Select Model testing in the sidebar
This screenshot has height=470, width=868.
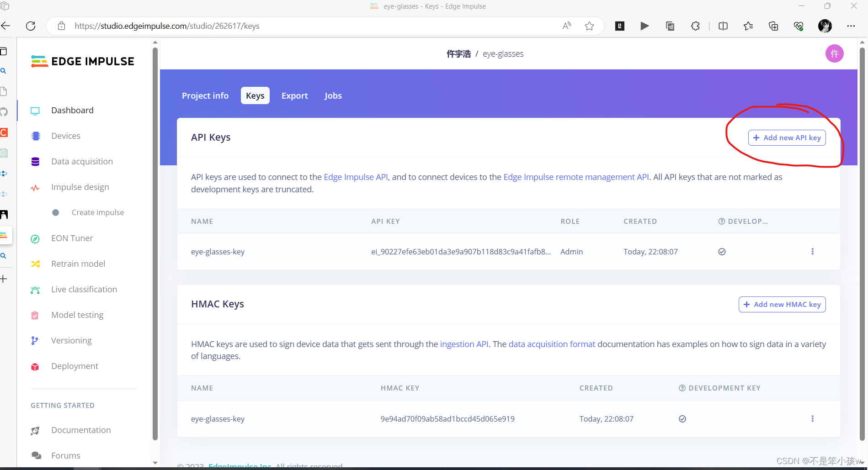point(77,315)
